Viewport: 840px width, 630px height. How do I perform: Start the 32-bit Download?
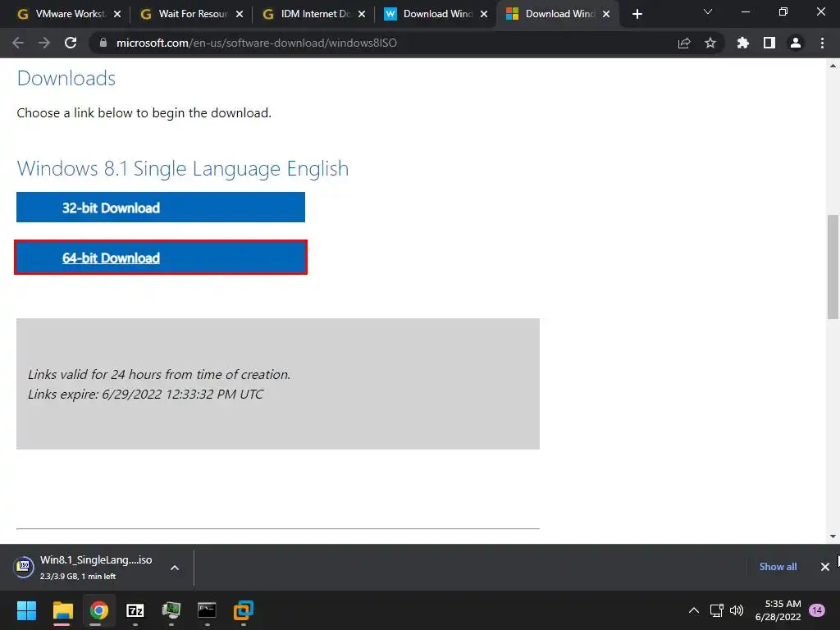161,208
